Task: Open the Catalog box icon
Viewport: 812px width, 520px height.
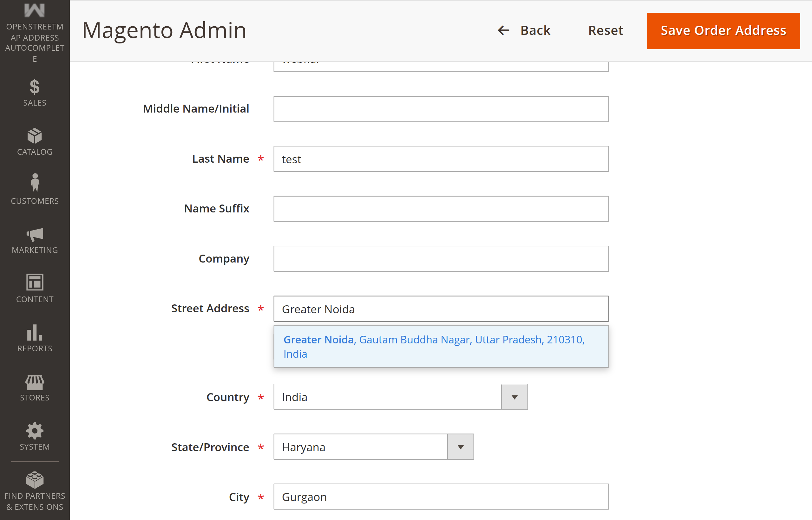Action: coord(35,136)
